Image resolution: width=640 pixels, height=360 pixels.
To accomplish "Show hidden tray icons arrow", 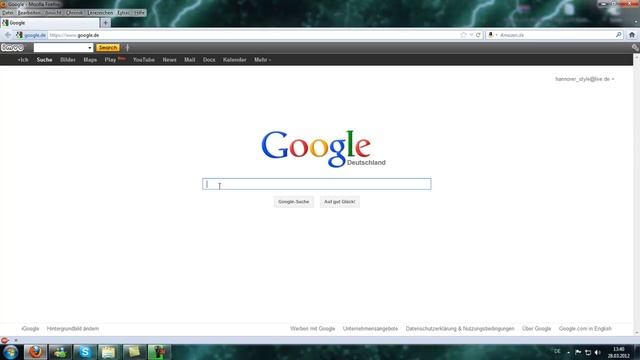I will click(x=568, y=352).
